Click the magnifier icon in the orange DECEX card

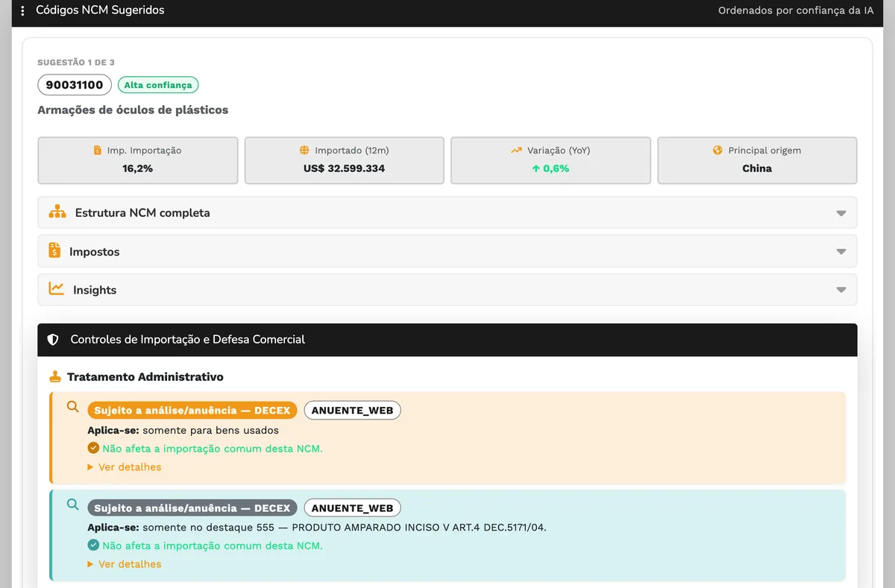72,407
